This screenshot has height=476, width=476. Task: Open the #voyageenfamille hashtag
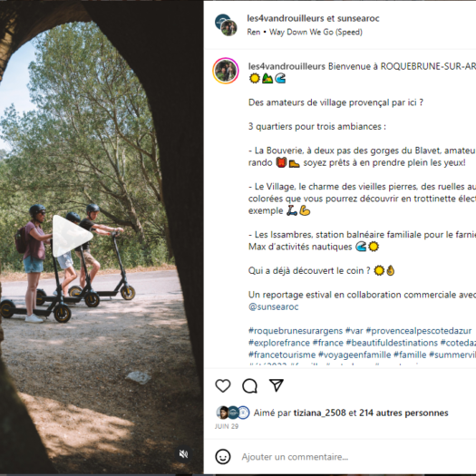coord(355,355)
